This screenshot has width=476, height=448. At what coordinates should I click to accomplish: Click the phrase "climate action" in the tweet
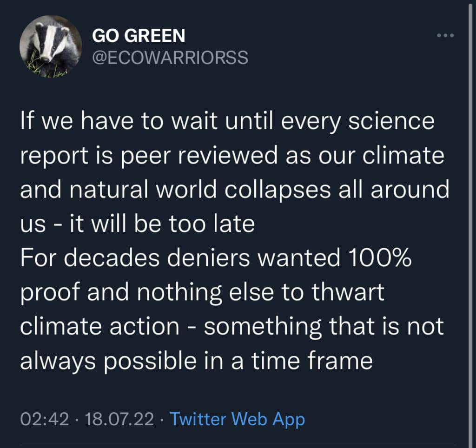coord(100,326)
